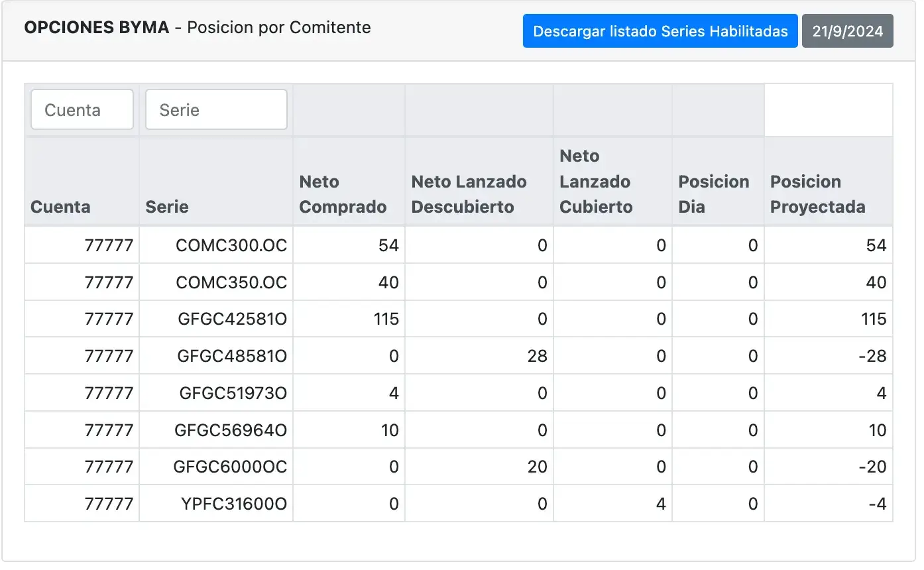Select the YPFC31600O series cell

pos(234,504)
